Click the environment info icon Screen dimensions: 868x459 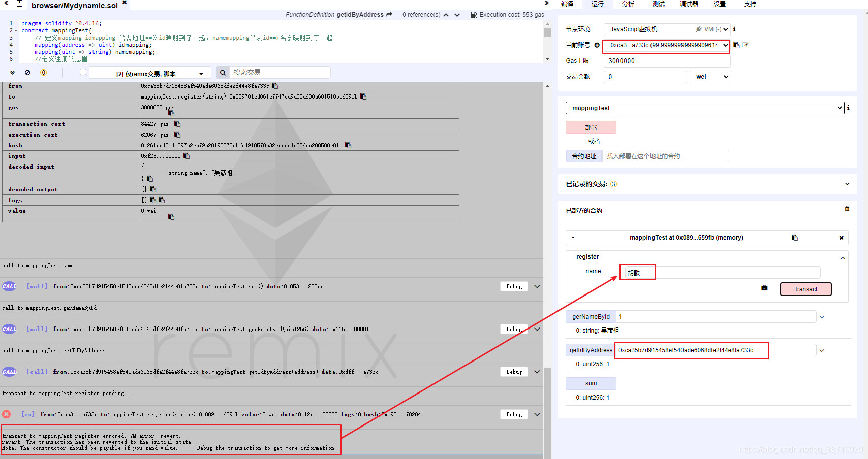(734, 29)
